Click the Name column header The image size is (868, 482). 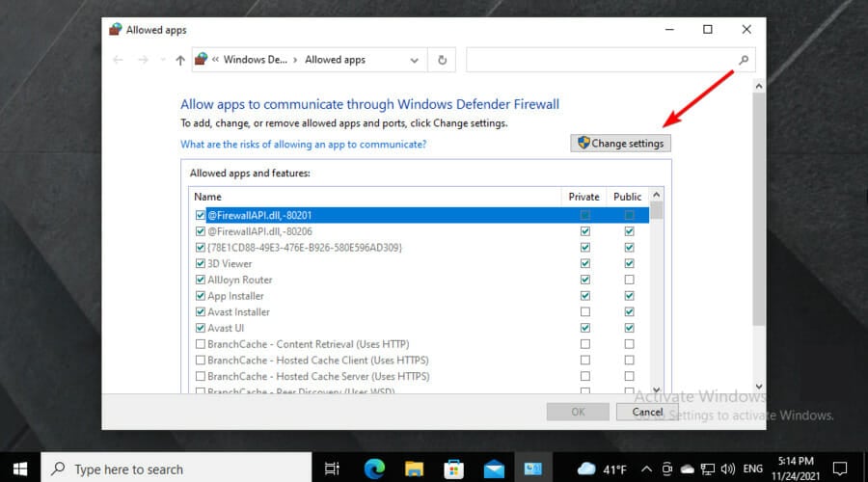(207, 197)
